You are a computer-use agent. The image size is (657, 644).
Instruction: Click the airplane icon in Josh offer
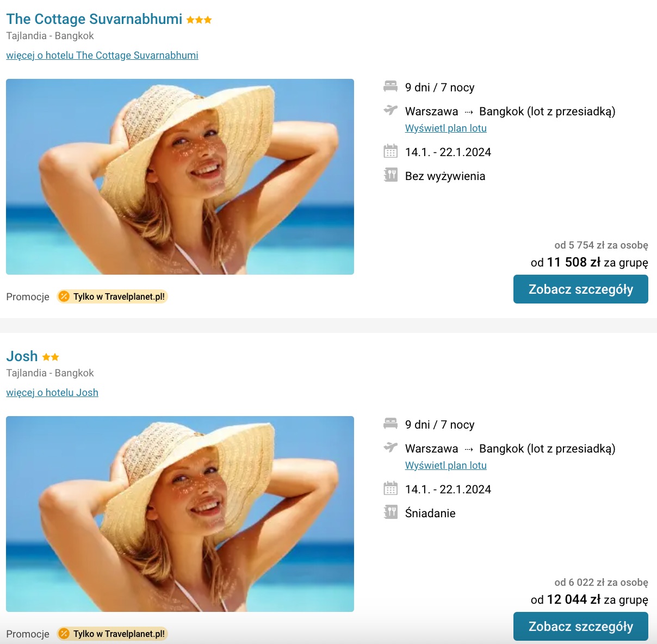click(391, 448)
